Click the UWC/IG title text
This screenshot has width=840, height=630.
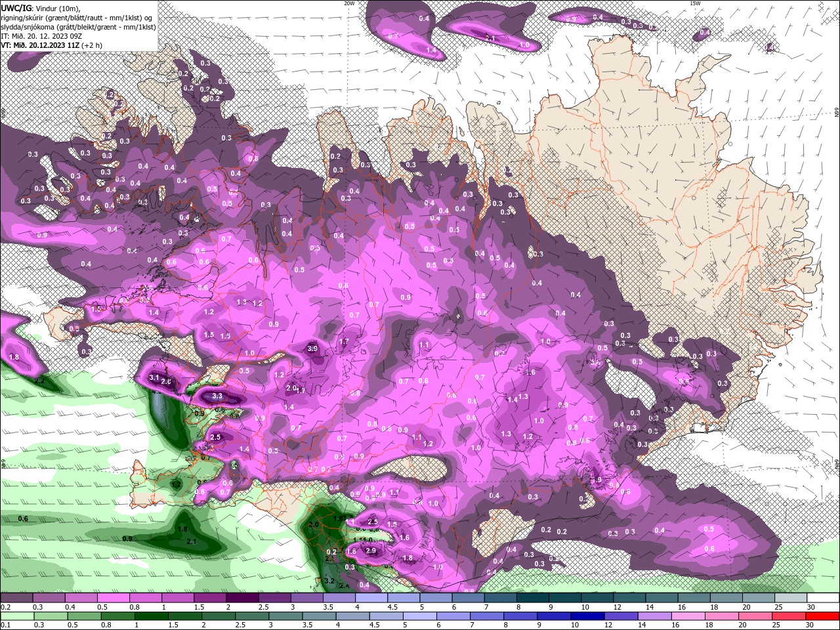(x=15, y=8)
